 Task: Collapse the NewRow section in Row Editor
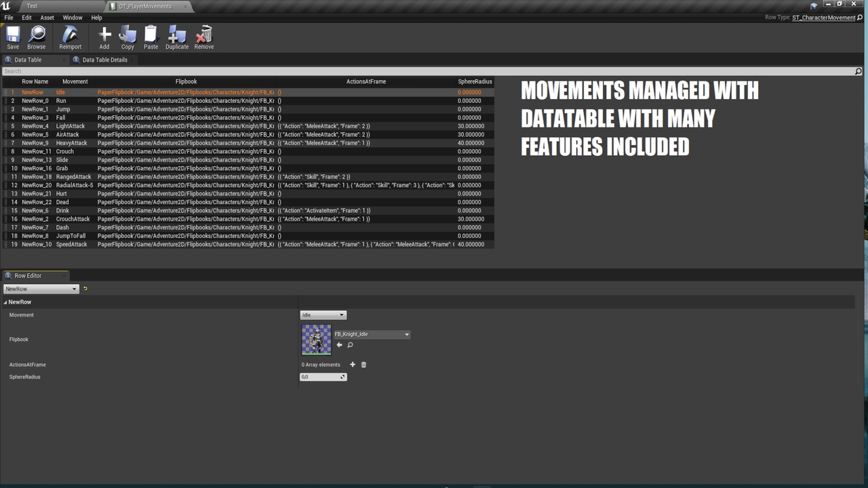pyautogui.click(x=6, y=302)
